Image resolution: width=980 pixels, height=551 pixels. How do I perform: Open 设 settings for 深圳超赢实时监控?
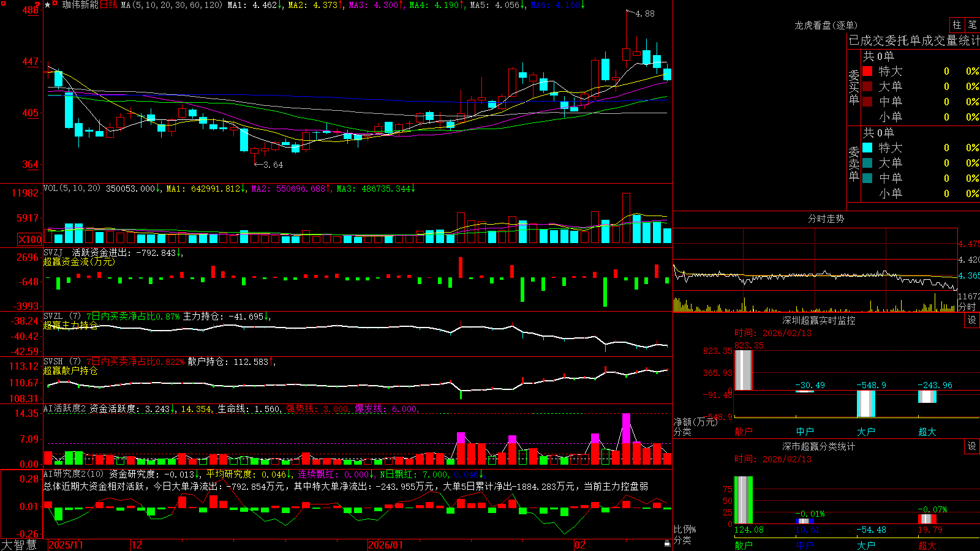972,320
